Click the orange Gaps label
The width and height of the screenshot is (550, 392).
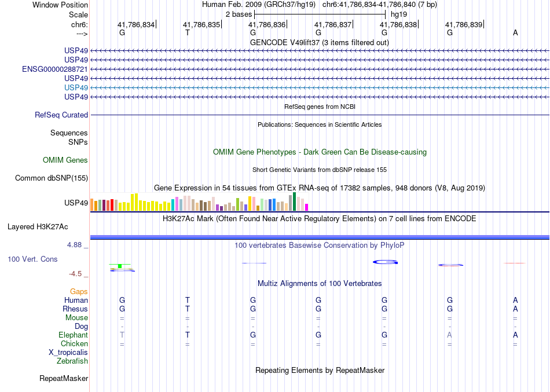(79, 292)
